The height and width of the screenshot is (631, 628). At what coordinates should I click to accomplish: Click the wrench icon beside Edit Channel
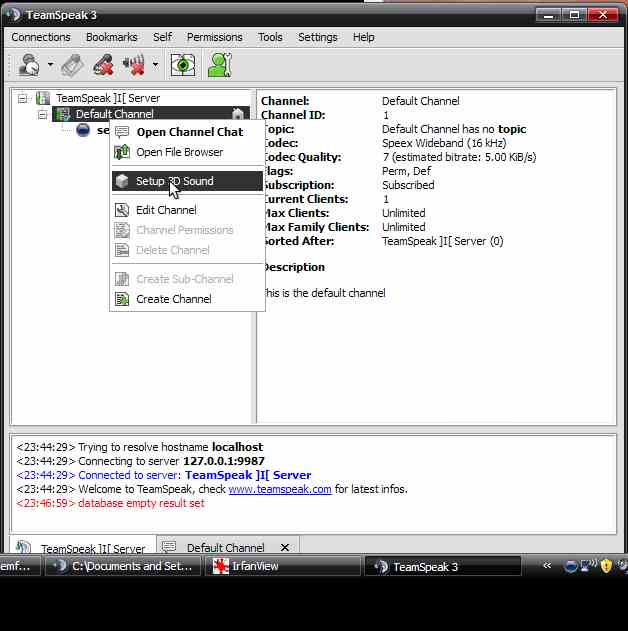[122, 210]
